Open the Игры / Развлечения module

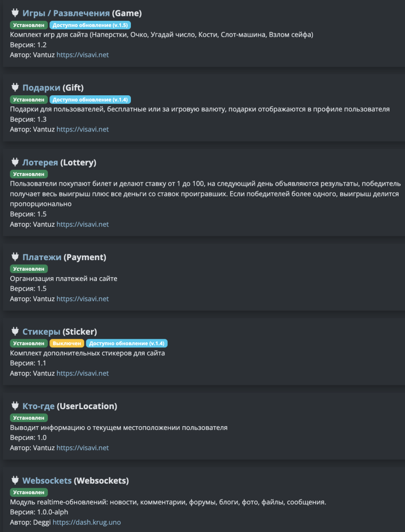66,13
